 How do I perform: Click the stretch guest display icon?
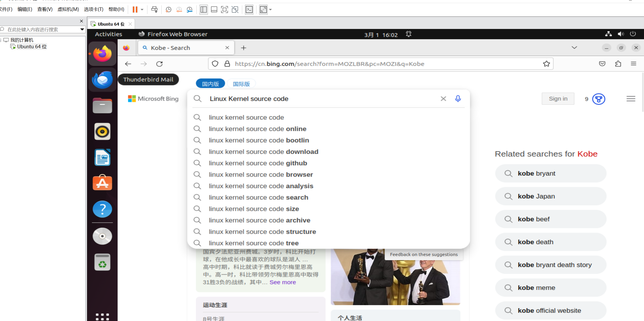(x=263, y=10)
